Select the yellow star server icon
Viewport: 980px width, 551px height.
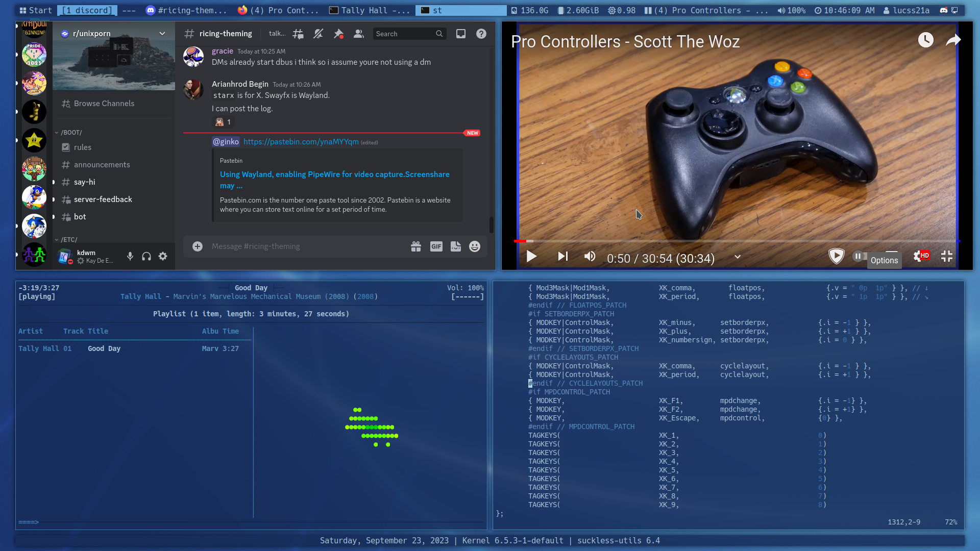[34, 140]
